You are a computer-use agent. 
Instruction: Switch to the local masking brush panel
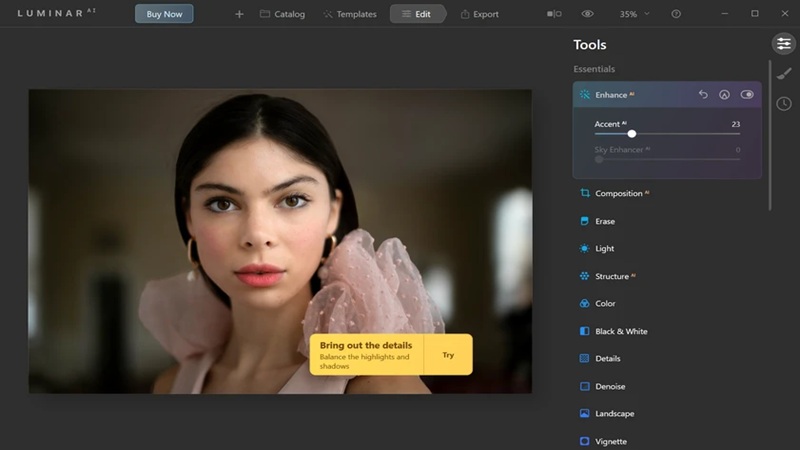784,73
